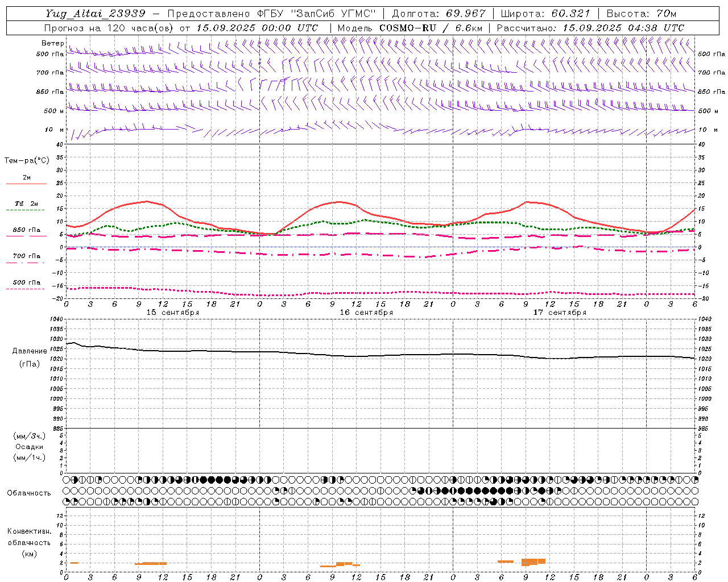728x582 pixels.
Task: Click the 'Ветер' wind panel label
Action: 52,43
